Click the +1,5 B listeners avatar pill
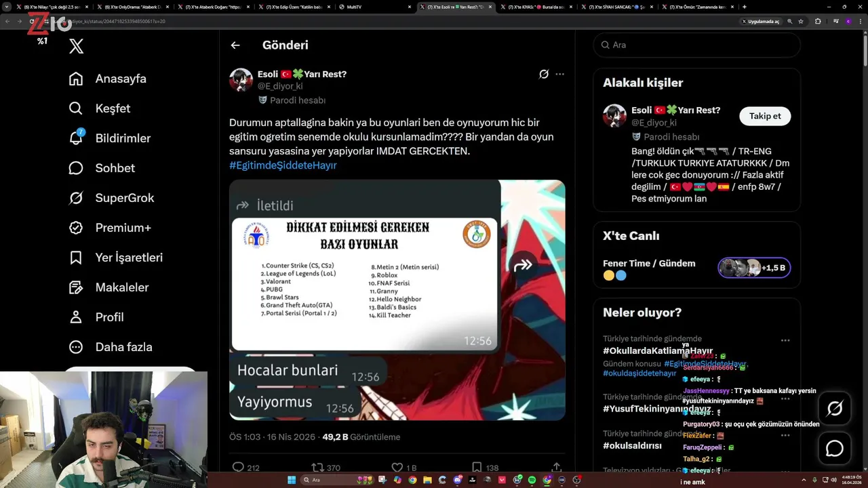This screenshot has width=868, height=488. [754, 268]
